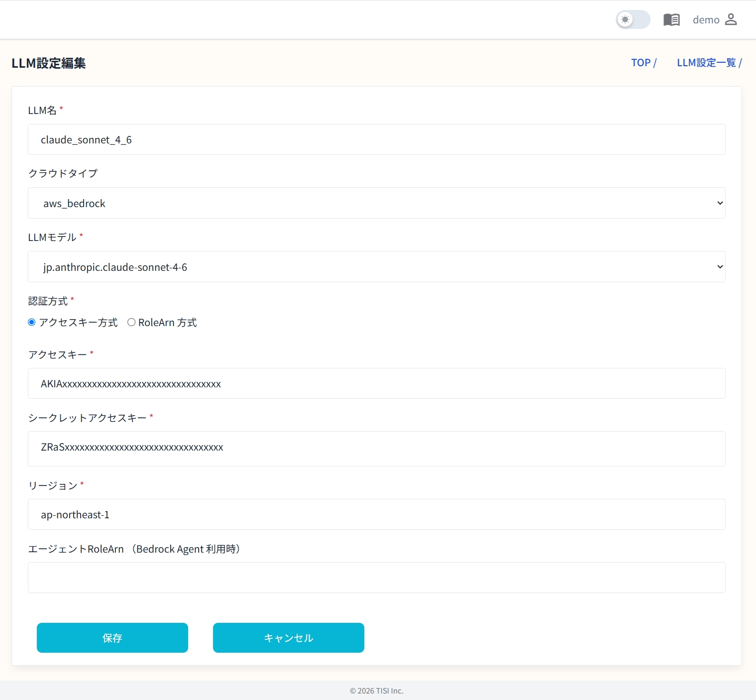
Task: Click the demo username text
Action: [706, 20]
